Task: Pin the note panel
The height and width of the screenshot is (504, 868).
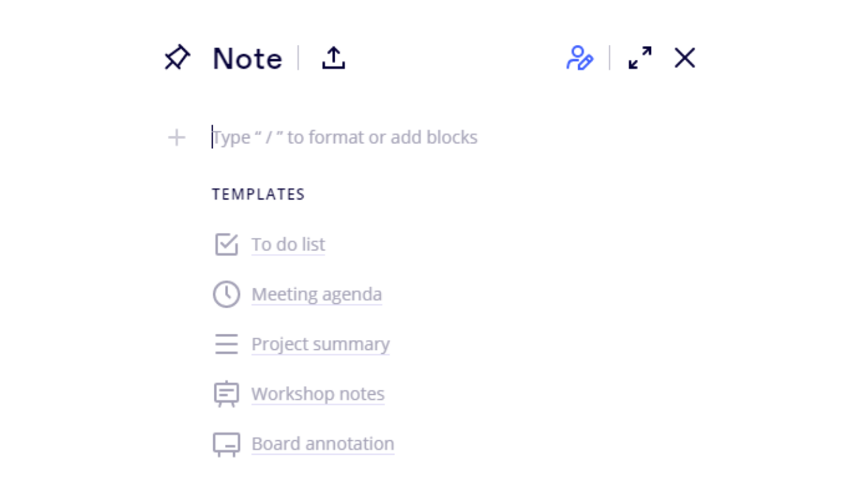Action: click(177, 58)
